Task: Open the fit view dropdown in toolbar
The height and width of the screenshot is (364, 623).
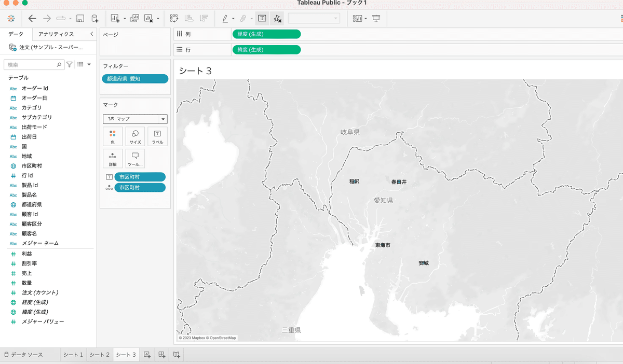Action: (x=314, y=19)
